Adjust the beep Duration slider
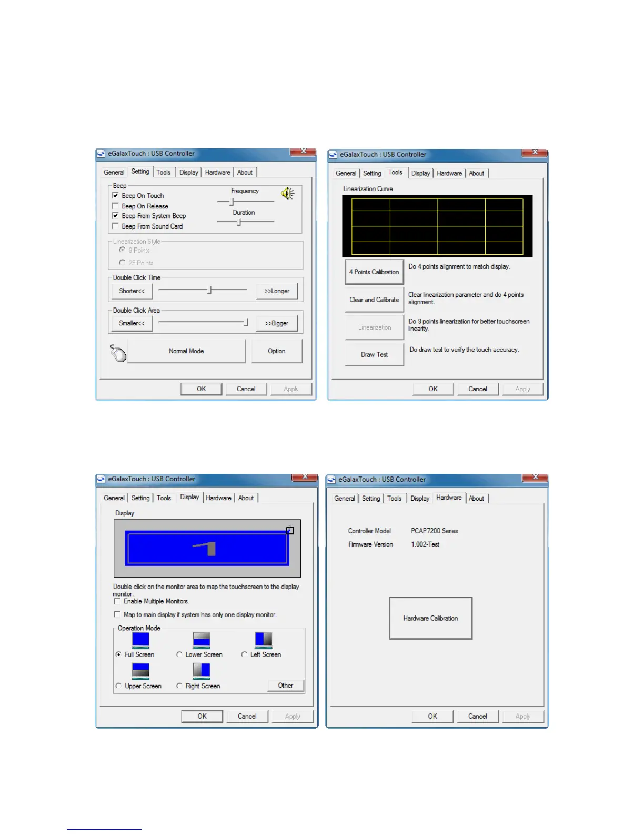This screenshot has height=834, width=644. (245, 222)
